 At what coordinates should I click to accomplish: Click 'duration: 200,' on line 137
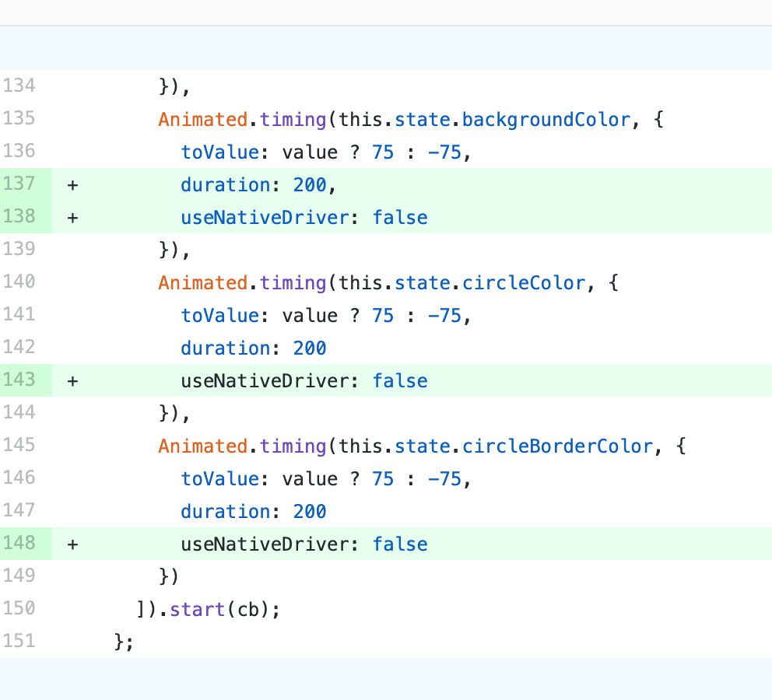(x=258, y=185)
